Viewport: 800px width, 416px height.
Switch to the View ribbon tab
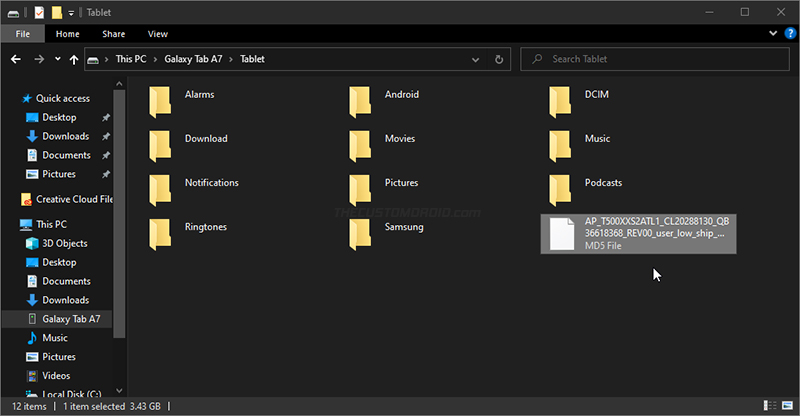tap(158, 34)
